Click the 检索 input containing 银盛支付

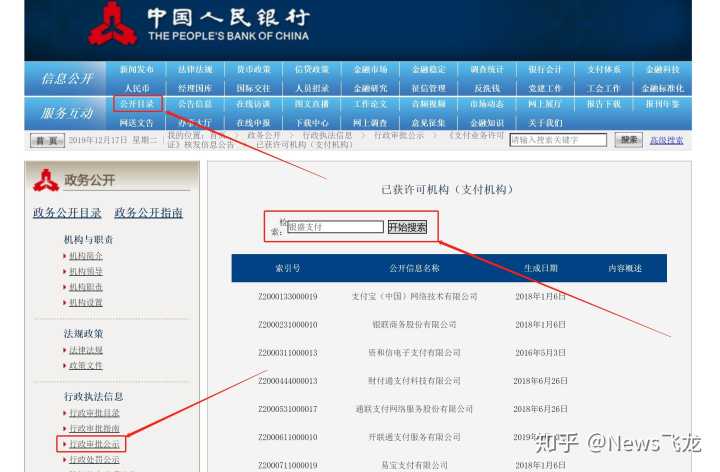point(334,227)
